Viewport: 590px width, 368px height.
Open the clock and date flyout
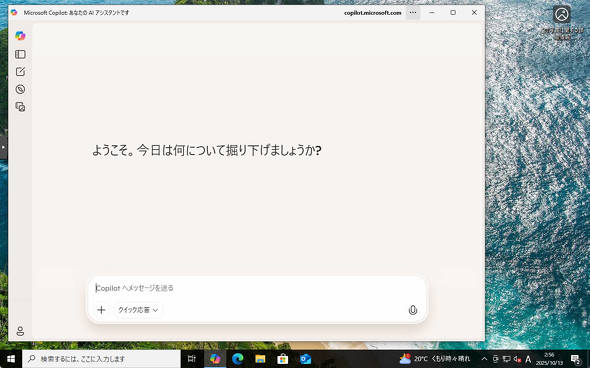pyautogui.click(x=549, y=359)
